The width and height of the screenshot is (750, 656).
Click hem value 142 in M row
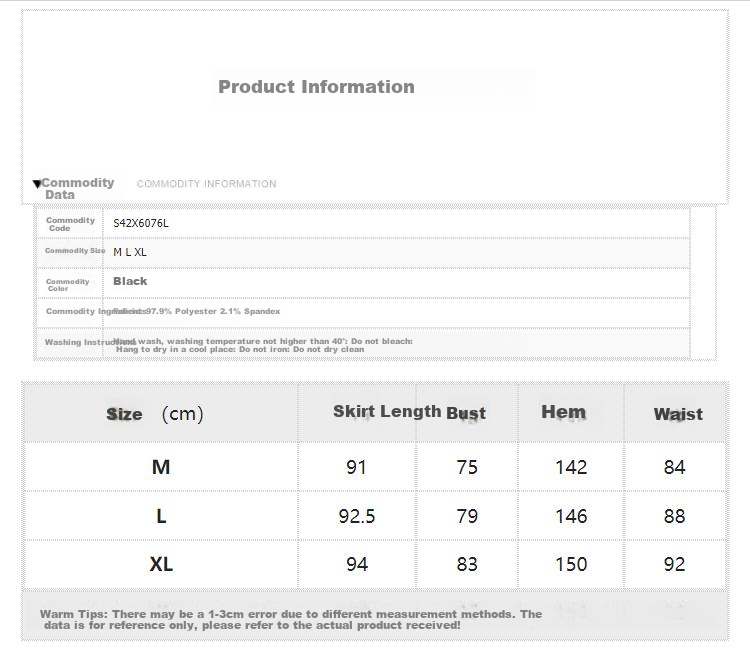coord(571,467)
